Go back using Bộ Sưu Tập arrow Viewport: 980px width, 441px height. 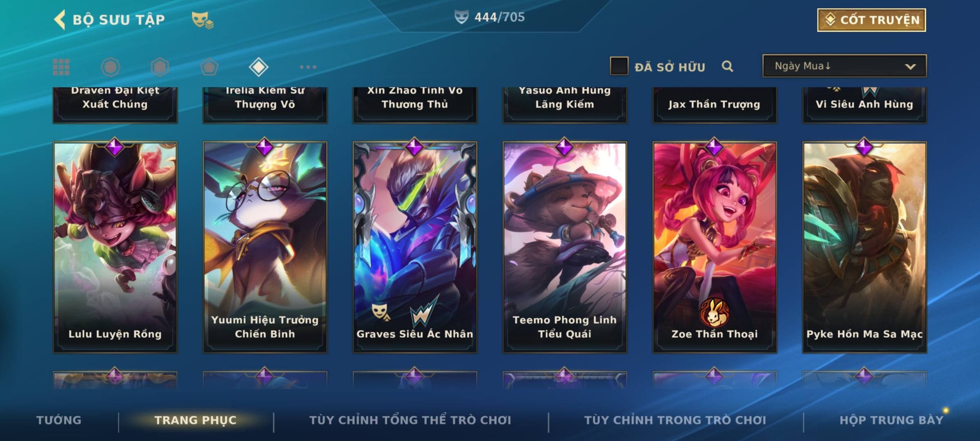(x=60, y=20)
